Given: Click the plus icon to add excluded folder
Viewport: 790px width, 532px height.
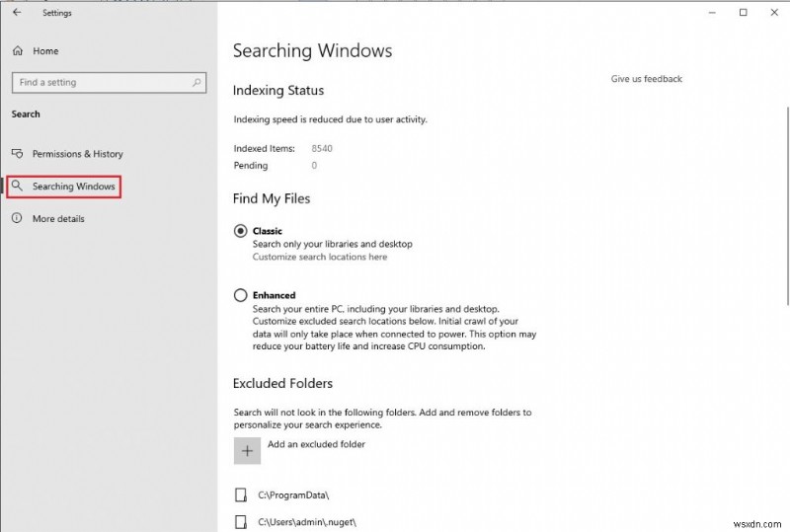Looking at the screenshot, I should 247,450.
